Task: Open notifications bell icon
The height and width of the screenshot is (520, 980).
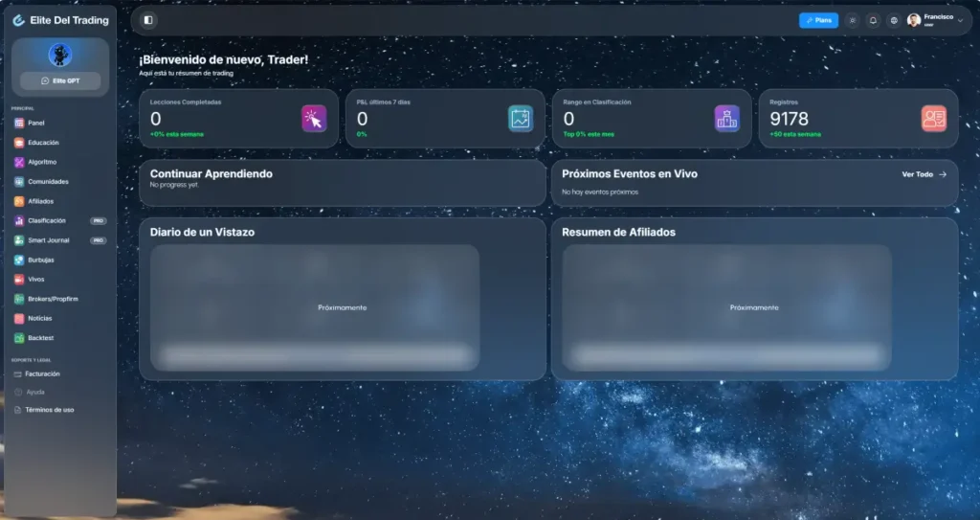Action: tap(873, 21)
